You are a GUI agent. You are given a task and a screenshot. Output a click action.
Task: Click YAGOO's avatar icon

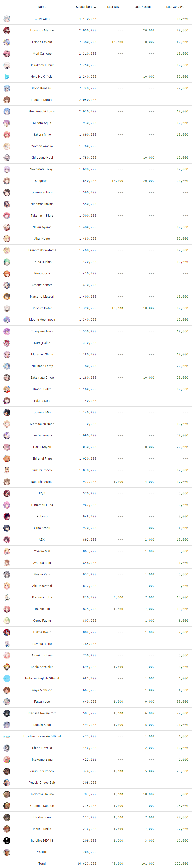coord(7,852)
